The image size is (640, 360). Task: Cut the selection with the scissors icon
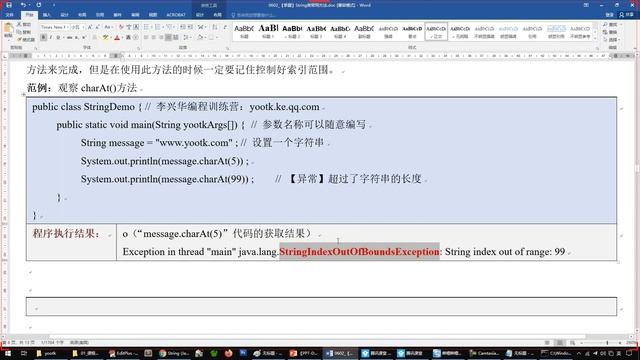click(24, 24)
